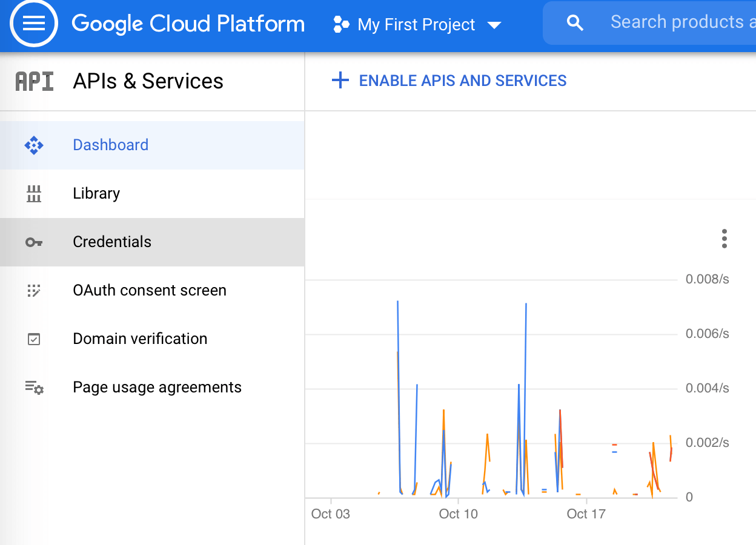Click the Oct 10 axis label
Viewport: 756px width, 545px height.
[459, 514]
